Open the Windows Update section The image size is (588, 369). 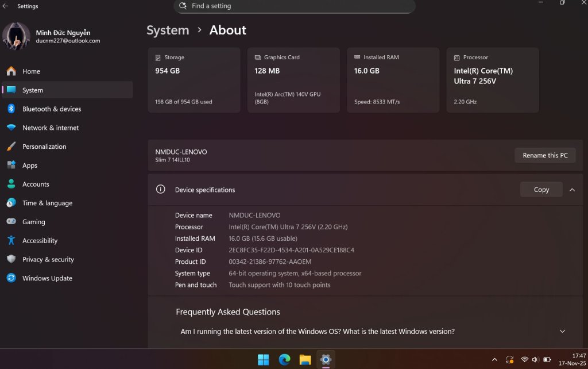point(47,278)
